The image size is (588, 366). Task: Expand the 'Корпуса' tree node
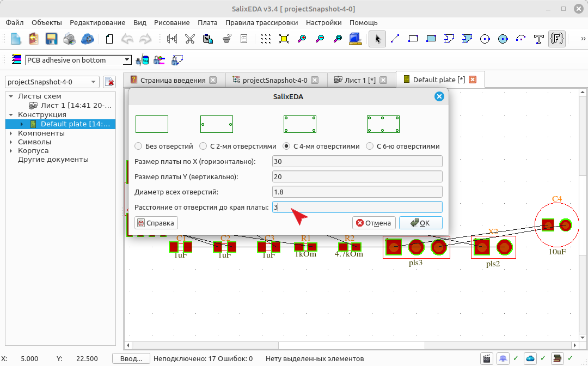pos(11,150)
